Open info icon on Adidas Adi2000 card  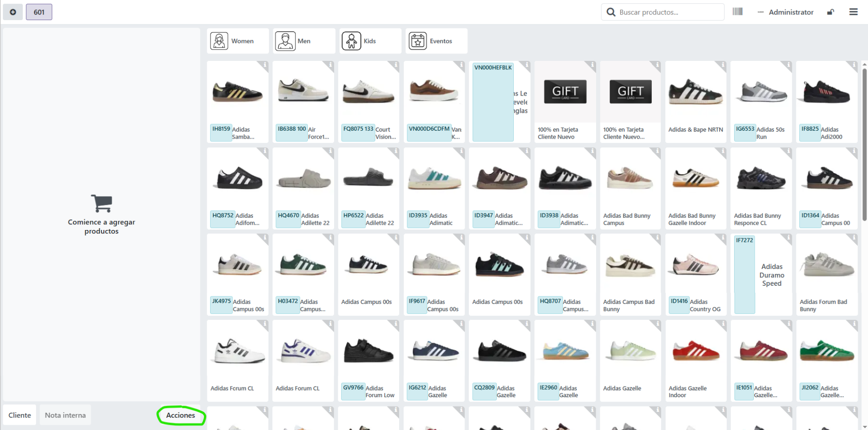(x=853, y=65)
